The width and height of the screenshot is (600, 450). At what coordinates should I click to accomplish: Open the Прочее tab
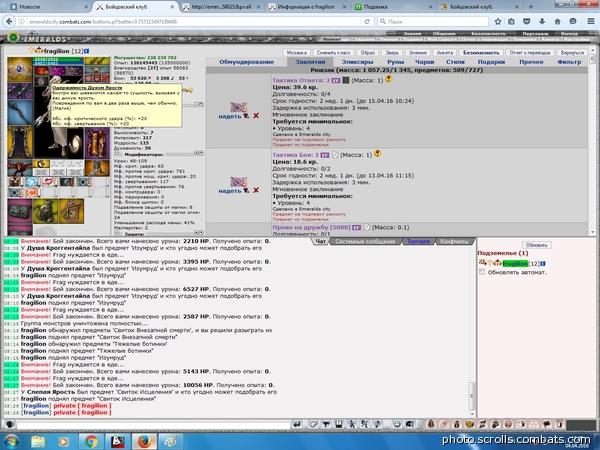531,62
